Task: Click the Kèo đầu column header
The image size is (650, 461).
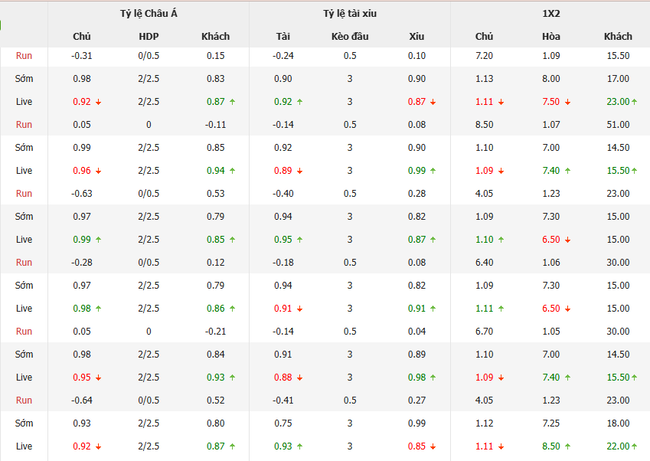Action: pos(350,36)
